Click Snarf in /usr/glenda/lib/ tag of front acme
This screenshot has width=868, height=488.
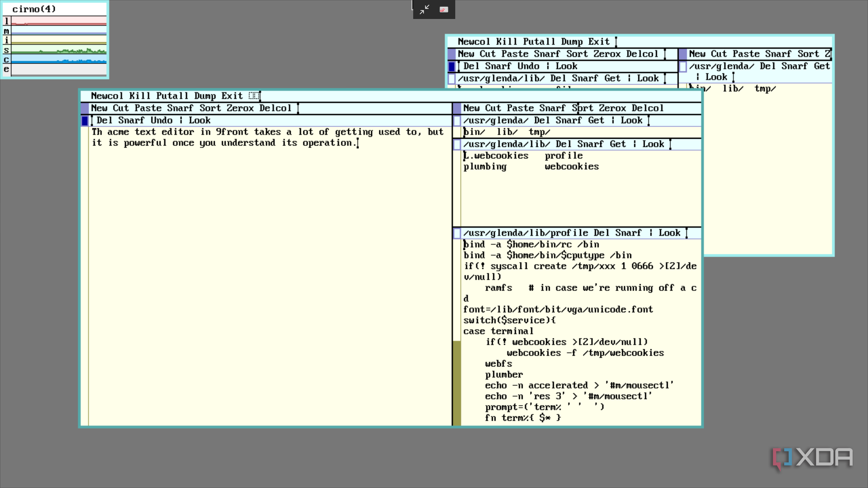click(x=590, y=144)
